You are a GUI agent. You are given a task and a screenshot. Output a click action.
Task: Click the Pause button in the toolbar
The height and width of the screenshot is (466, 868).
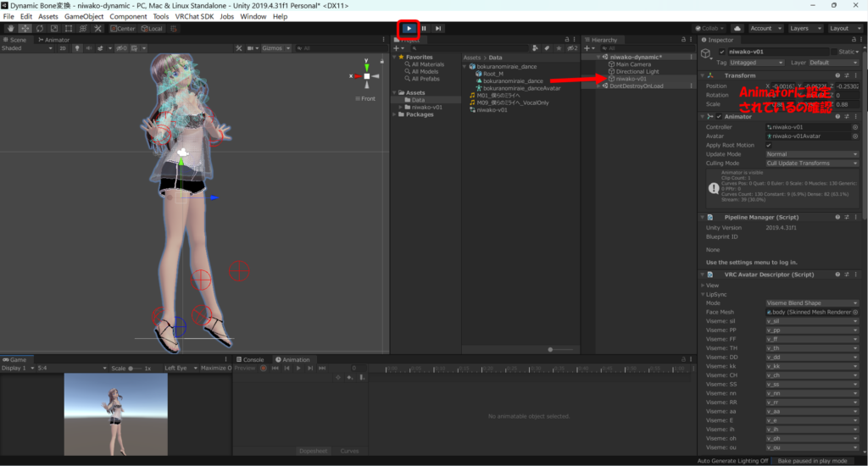point(424,28)
